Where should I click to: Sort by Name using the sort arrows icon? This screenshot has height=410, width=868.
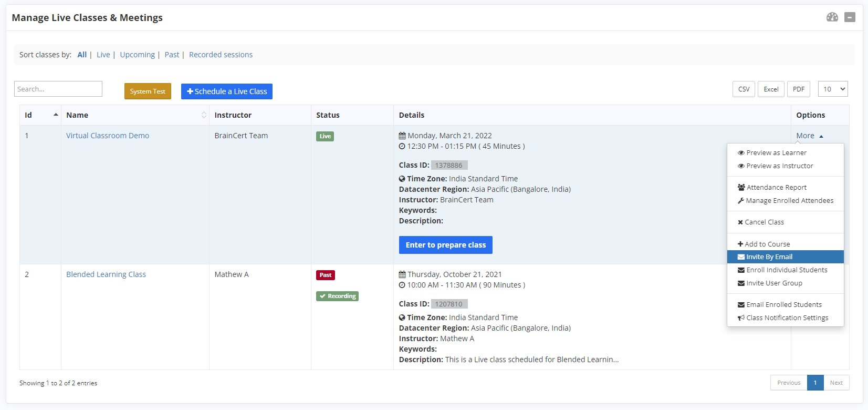coord(204,115)
